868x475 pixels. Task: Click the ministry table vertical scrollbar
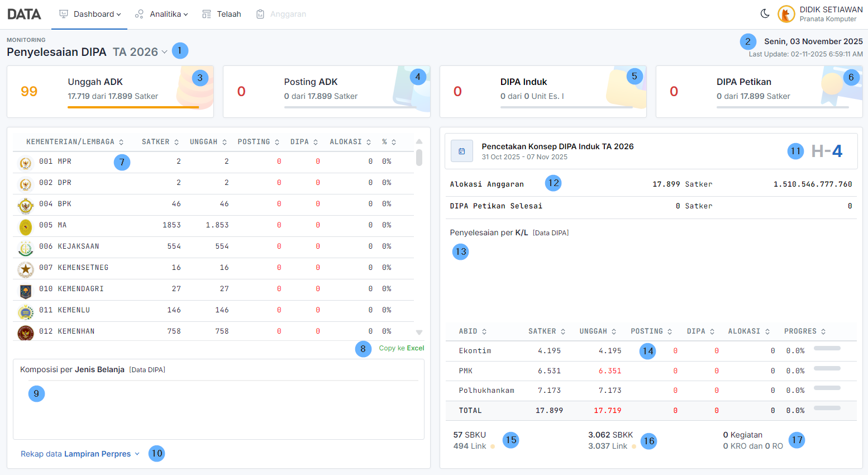(x=419, y=158)
